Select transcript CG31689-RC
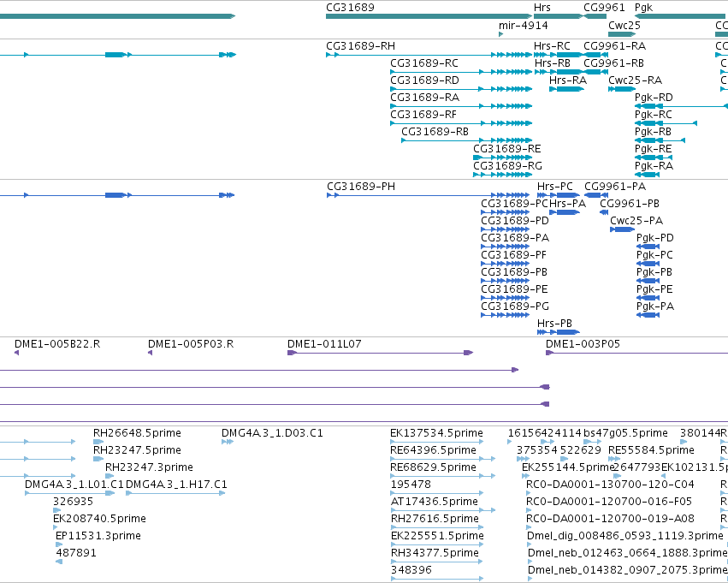The image size is (728, 583). 461,72
